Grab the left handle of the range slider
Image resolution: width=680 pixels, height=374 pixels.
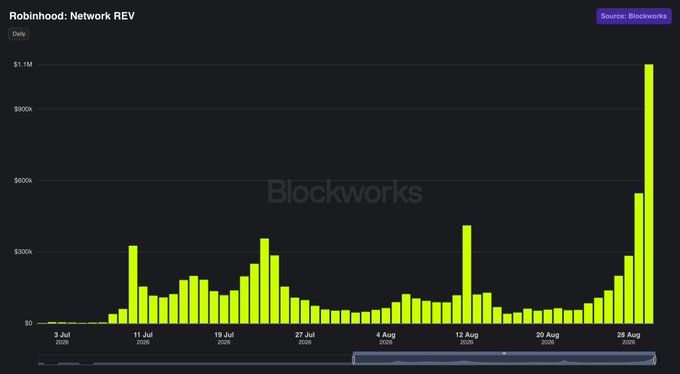coord(353,360)
